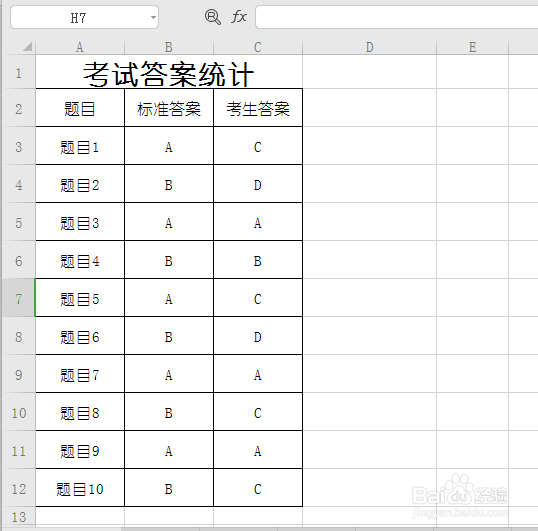The image size is (538, 531).
Task: Select the cell 题目1
Action: 80,147
